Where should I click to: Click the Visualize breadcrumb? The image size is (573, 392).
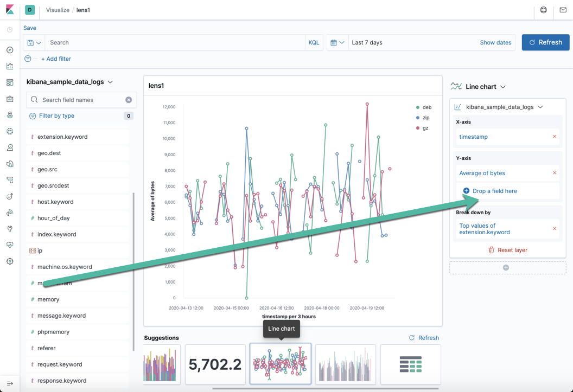(58, 10)
